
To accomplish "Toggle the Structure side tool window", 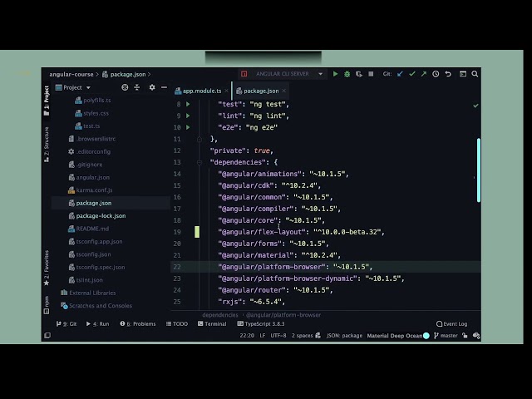I will 47,145.
